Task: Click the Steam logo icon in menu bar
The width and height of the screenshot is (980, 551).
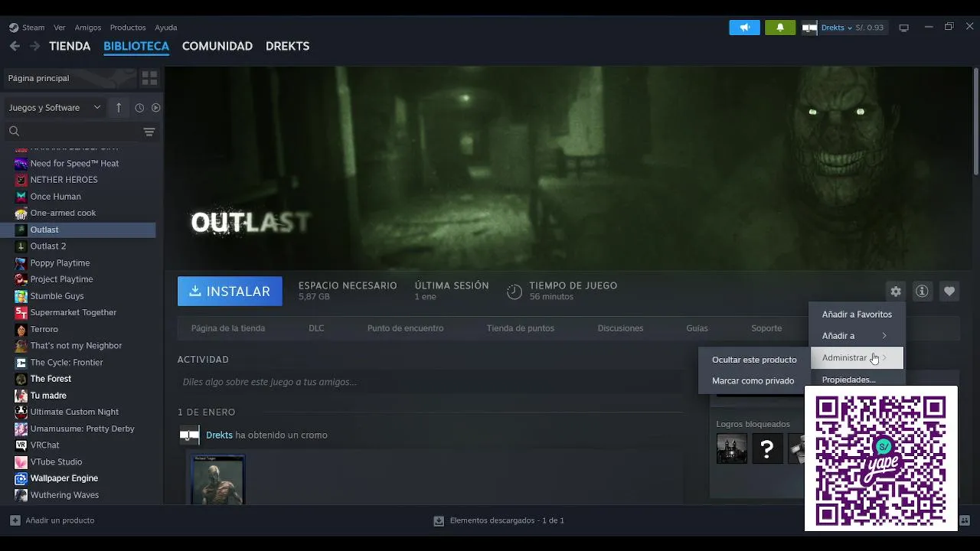Action: click(x=14, y=28)
